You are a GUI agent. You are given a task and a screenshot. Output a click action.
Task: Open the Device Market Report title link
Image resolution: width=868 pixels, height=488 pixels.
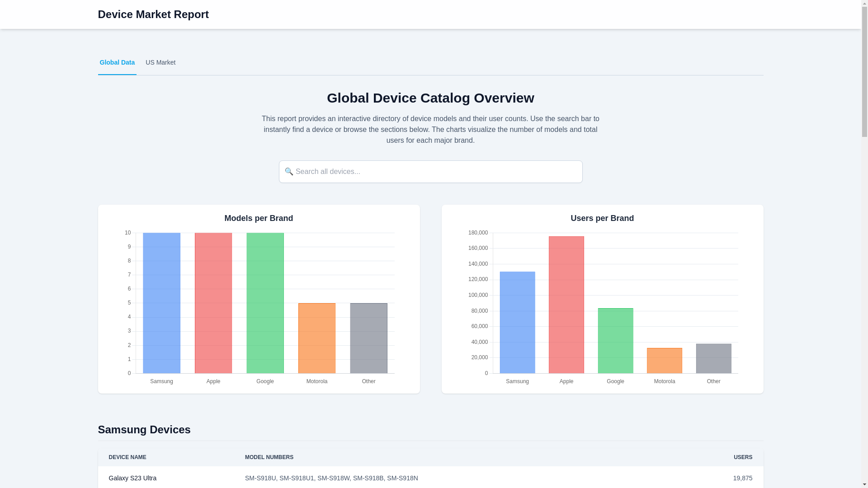(153, 14)
